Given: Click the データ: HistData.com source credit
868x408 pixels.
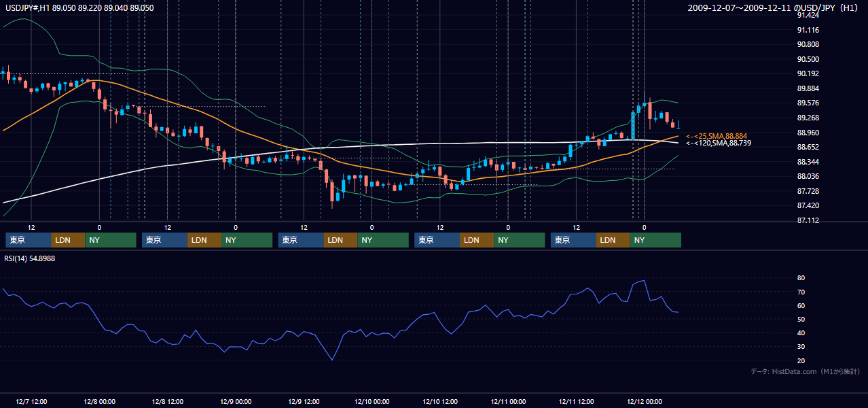Looking at the screenshot, I should [806, 371].
